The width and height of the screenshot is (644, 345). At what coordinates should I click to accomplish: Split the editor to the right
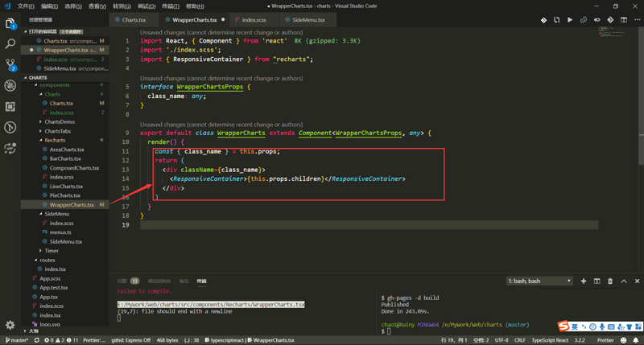click(x=623, y=19)
